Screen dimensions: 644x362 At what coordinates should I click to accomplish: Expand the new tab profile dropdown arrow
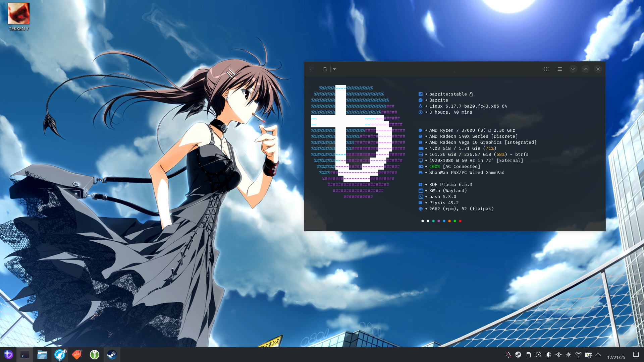pyautogui.click(x=334, y=69)
